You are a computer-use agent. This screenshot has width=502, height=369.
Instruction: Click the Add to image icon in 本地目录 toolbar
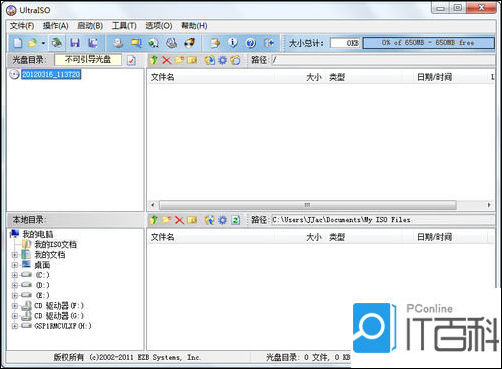pyautogui.click(x=210, y=220)
